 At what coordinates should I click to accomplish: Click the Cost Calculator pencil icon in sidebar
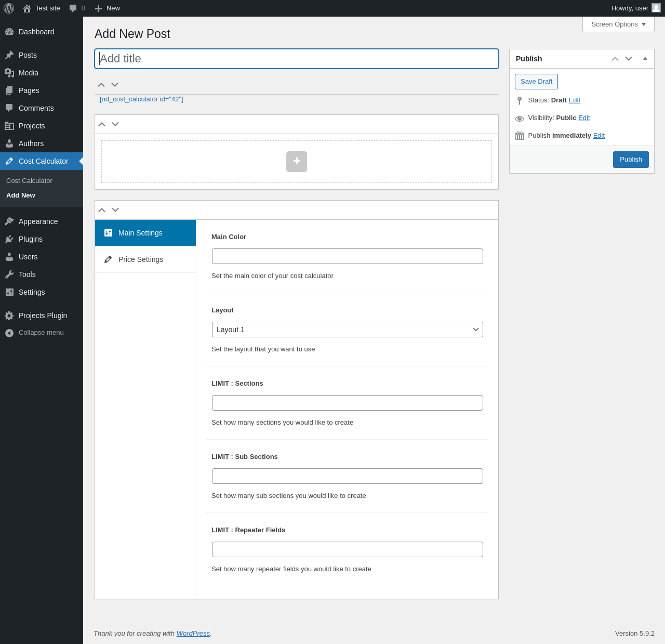9,161
